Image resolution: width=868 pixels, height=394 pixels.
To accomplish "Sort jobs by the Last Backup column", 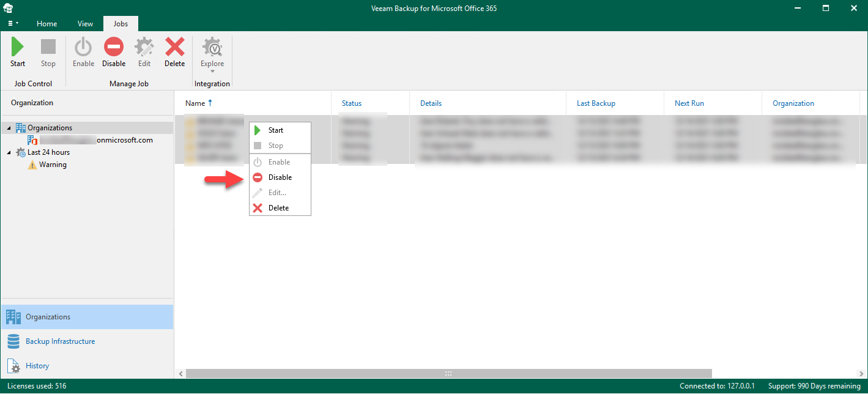I will pyautogui.click(x=615, y=103).
